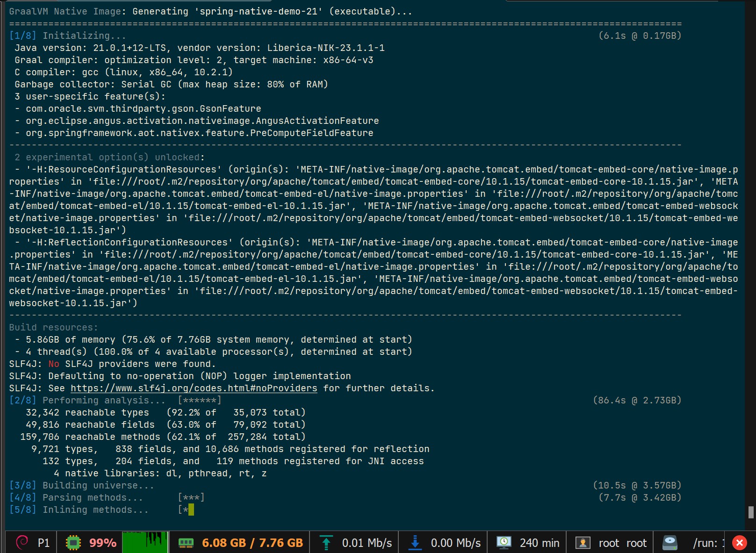The image size is (756, 553).
Task: Click the uptime monitor clock icon
Action: point(504,543)
